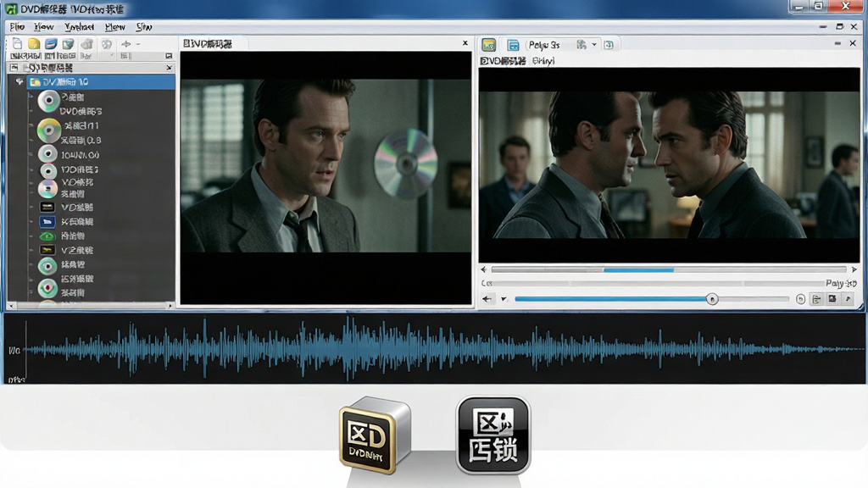This screenshot has width=868, height=488.
Task: Expand the first disc child tree node
Action: 31,97
